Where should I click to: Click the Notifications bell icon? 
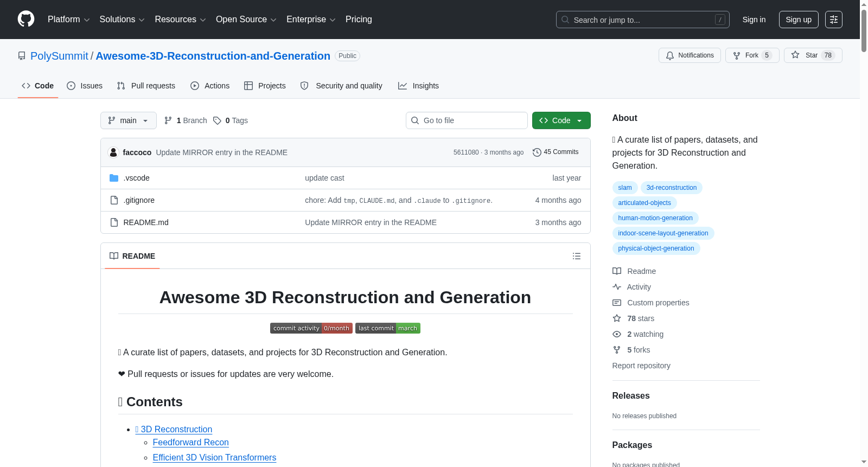click(x=670, y=55)
